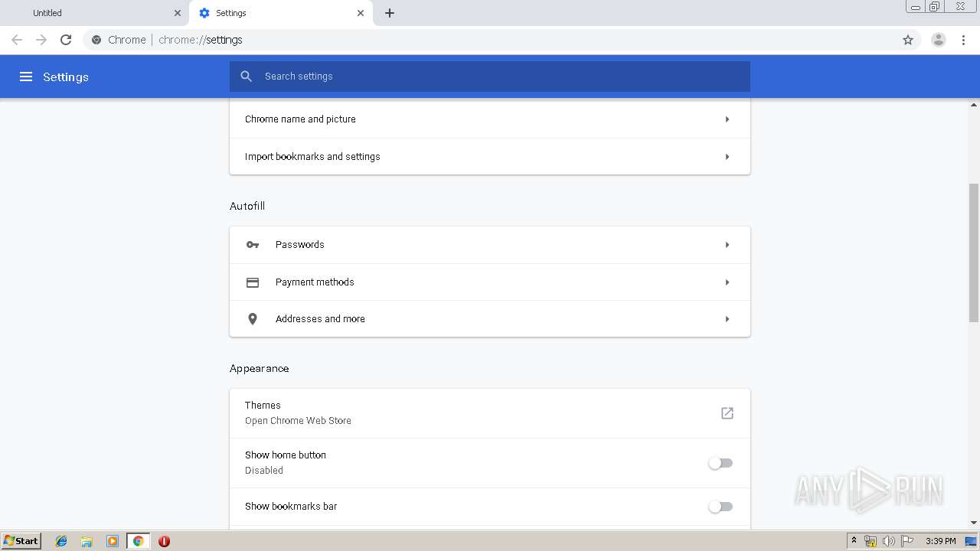Click the Autofill section heading
Screen dimensions: 980x551
tap(247, 206)
